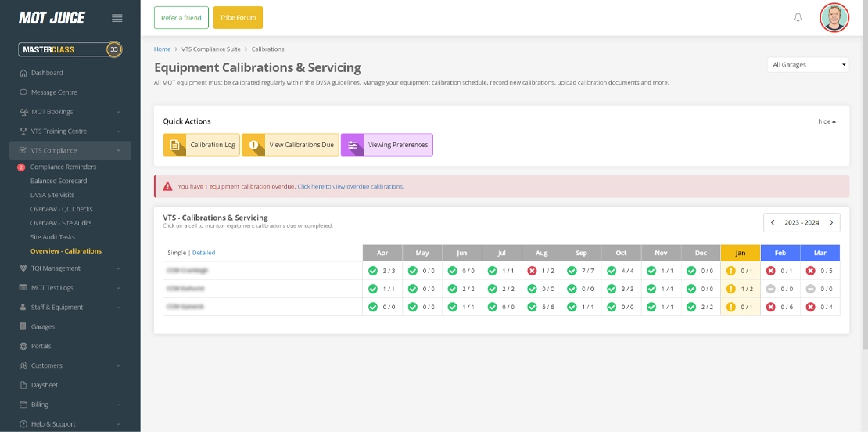Open Balanced Scorecard submenu item
This screenshot has height=432, width=868.
[x=59, y=181]
